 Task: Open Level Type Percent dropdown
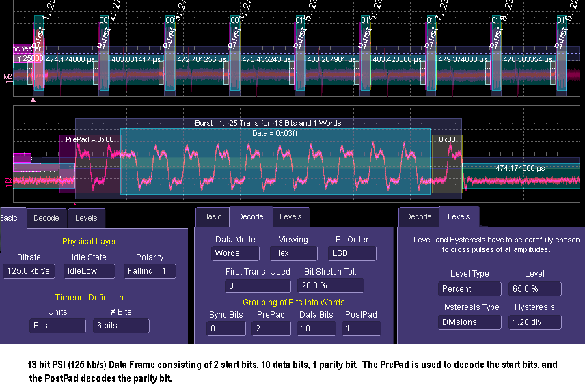(465, 289)
